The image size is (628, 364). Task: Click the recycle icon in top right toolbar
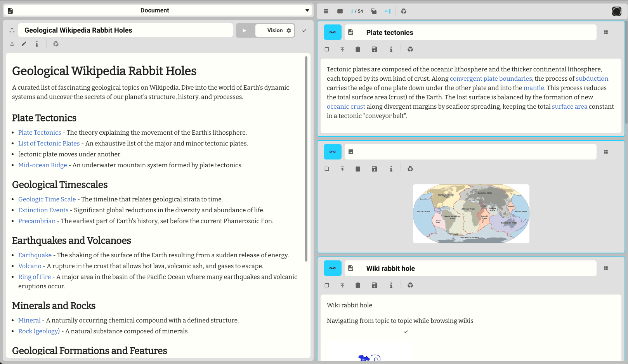(x=404, y=11)
